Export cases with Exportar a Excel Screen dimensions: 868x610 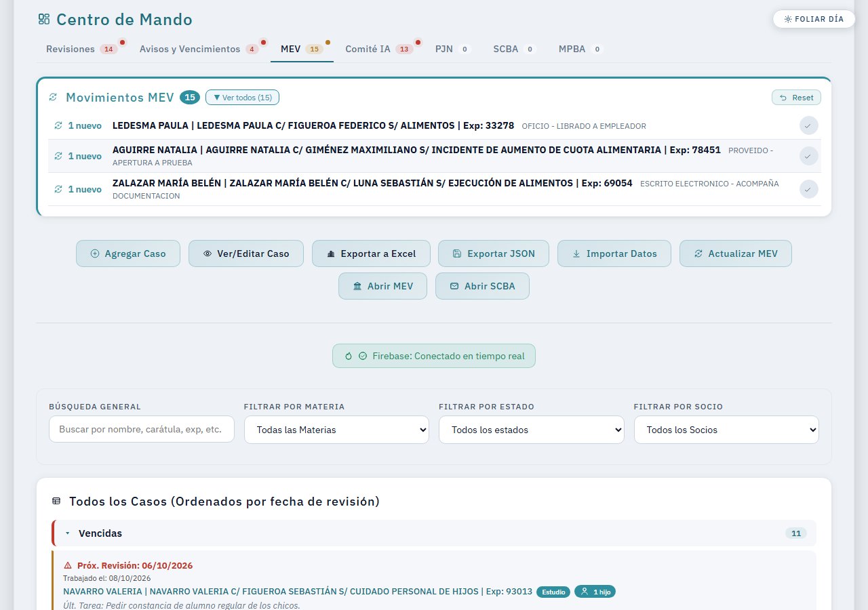pyautogui.click(x=371, y=253)
